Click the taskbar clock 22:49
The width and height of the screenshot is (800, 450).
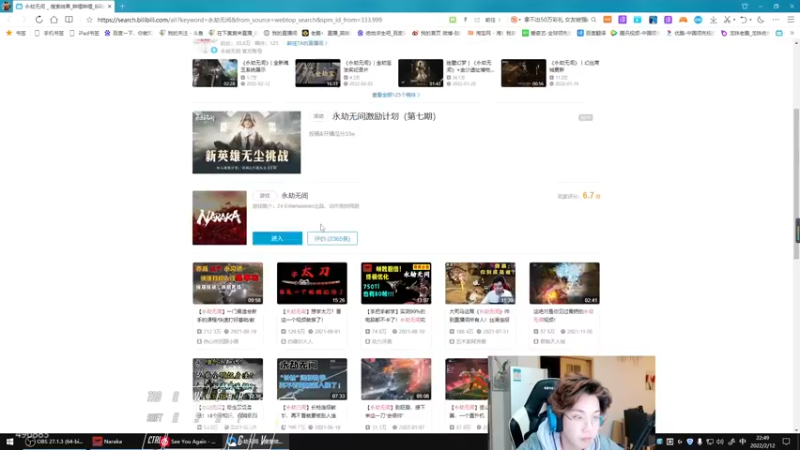point(763,442)
